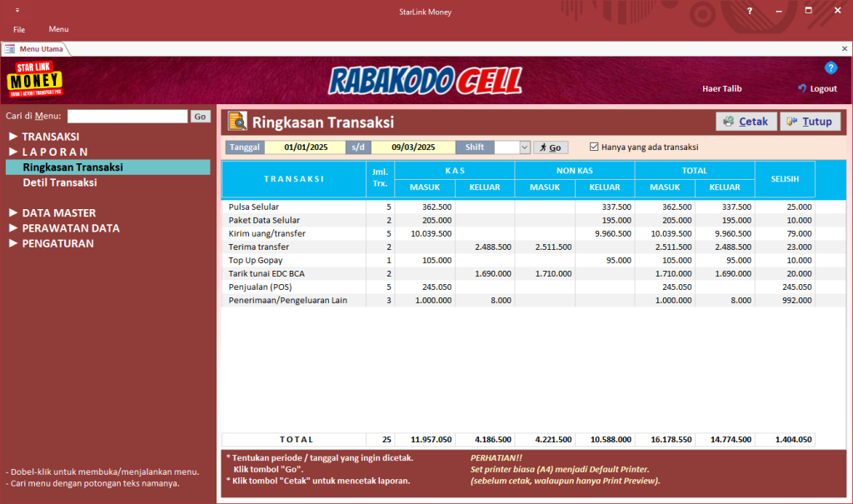
Task: Click the TRANSAKSI column header
Action: pyautogui.click(x=294, y=179)
